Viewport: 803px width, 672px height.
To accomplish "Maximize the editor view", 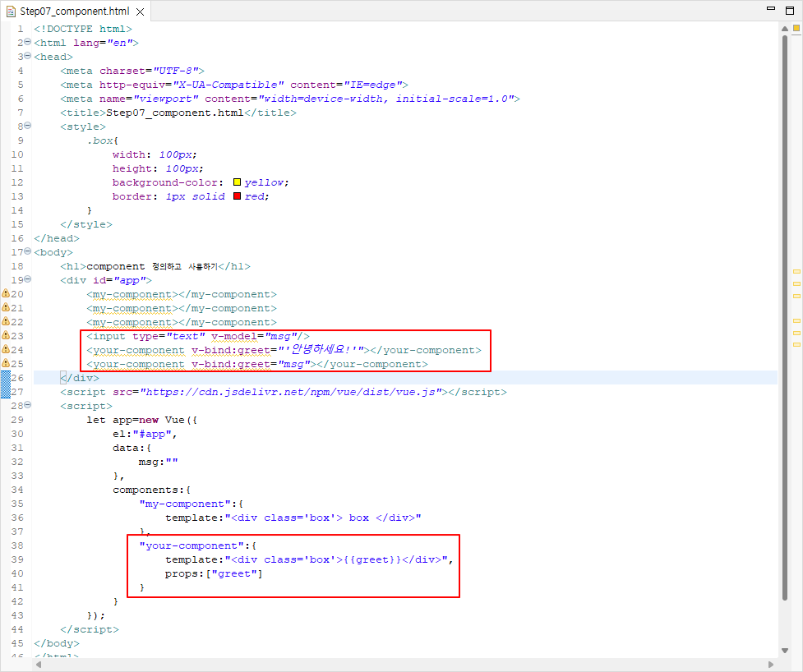I will tap(790, 10).
